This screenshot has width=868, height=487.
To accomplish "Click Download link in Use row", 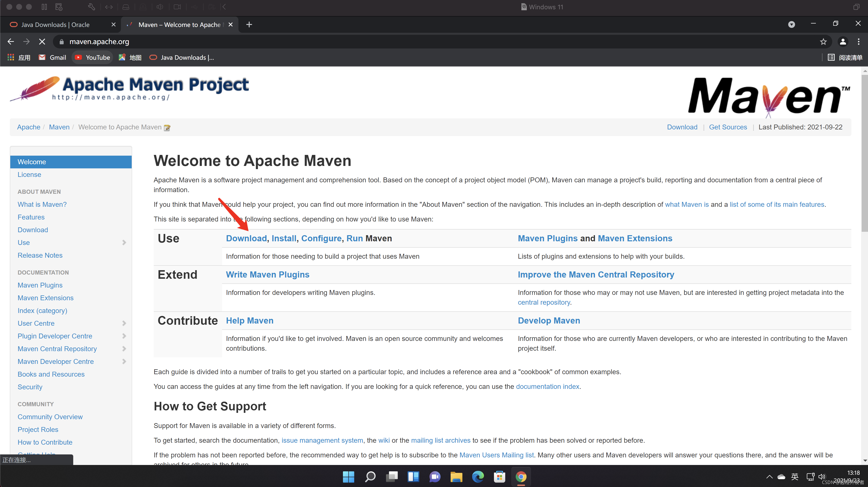I will point(246,238).
